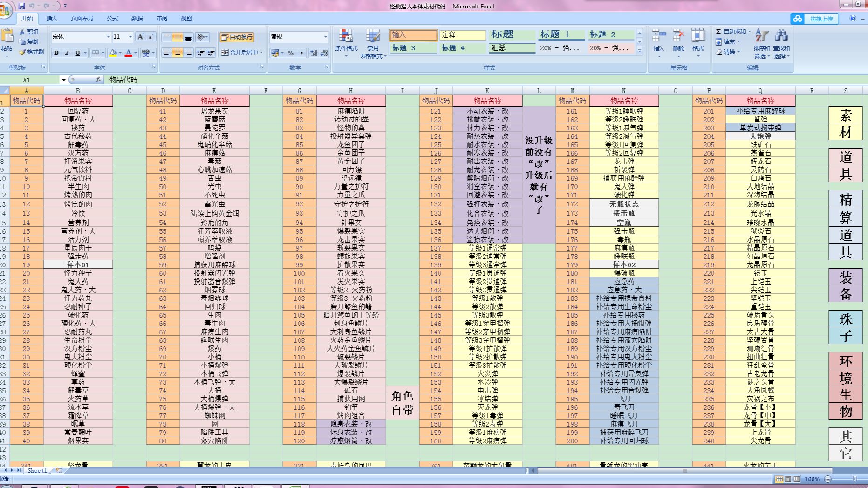Image resolution: width=868 pixels, height=488 pixels.
Task: Apply the 标题 1 cell style
Action: point(560,34)
